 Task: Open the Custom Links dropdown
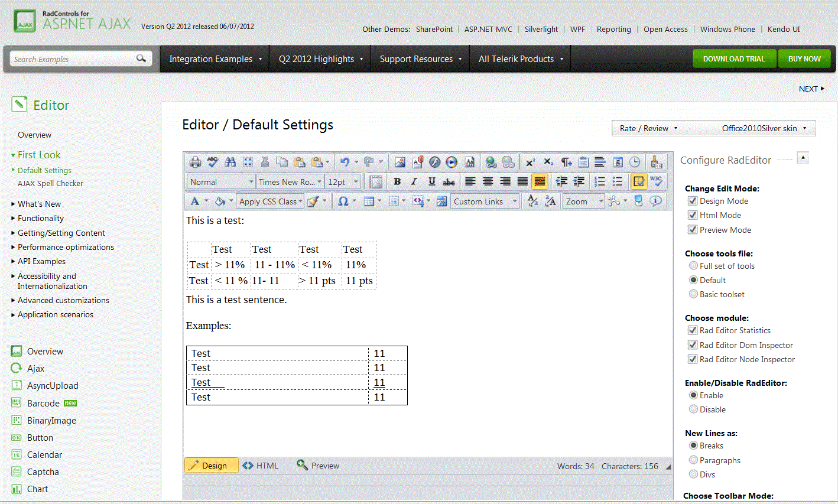pos(485,201)
